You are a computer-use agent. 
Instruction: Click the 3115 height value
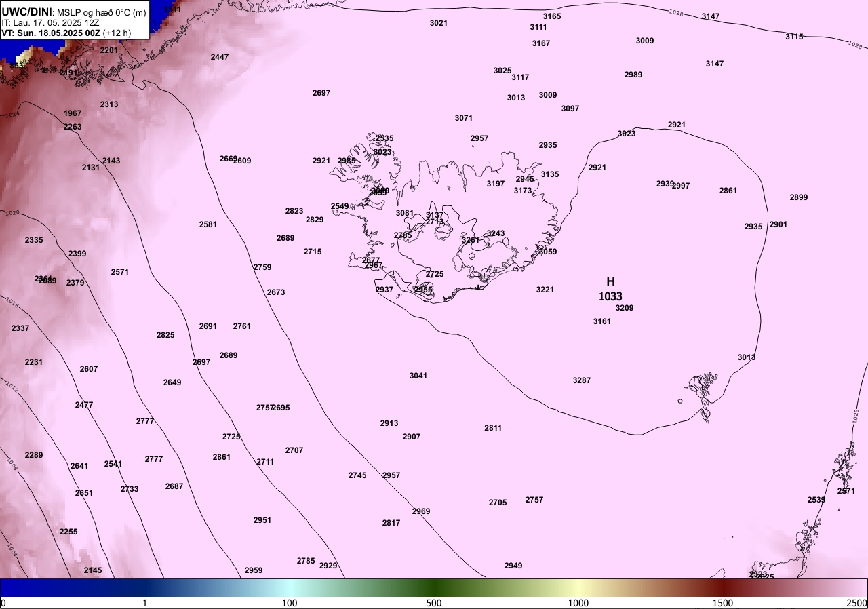tap(795, 37)
